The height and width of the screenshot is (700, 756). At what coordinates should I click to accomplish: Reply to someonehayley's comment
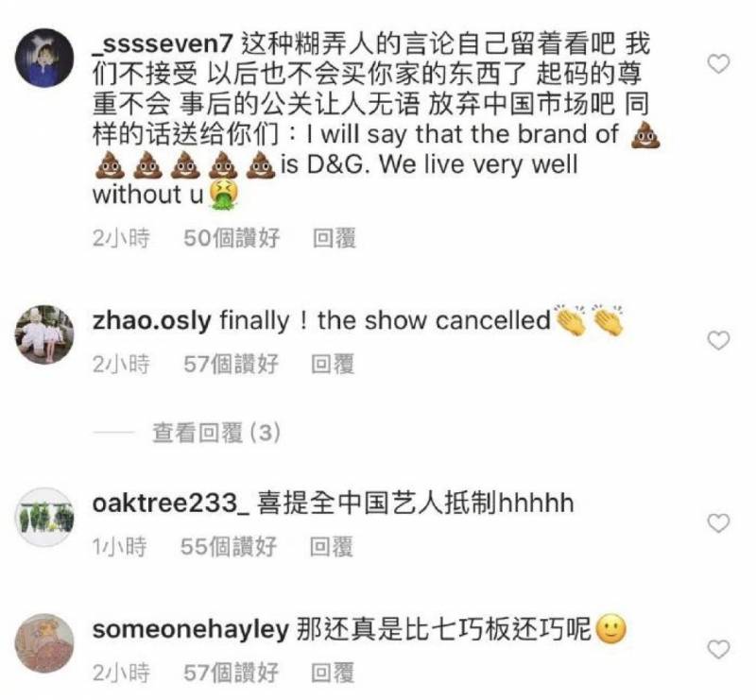[333, 673]
